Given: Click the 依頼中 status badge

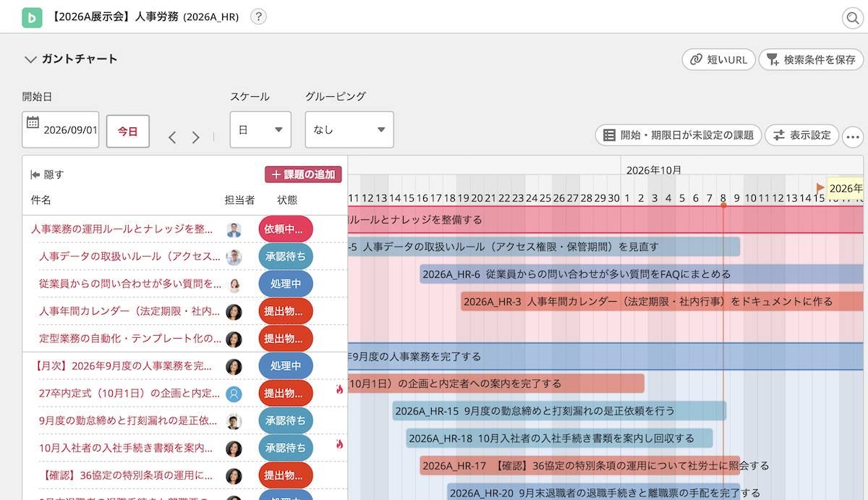Looking at the screenshot, I should (286, 229).
